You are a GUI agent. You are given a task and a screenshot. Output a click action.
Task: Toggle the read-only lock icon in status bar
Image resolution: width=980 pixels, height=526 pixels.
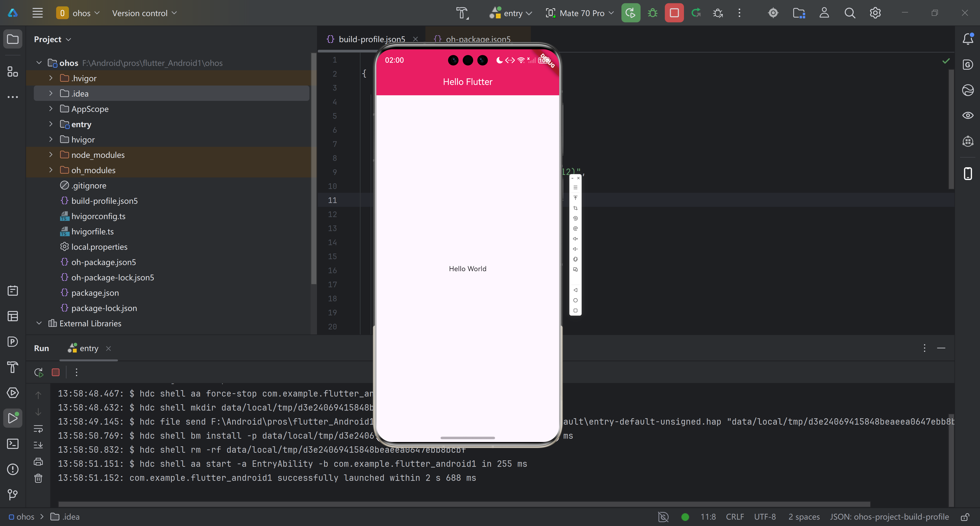[x=965, y=517]
